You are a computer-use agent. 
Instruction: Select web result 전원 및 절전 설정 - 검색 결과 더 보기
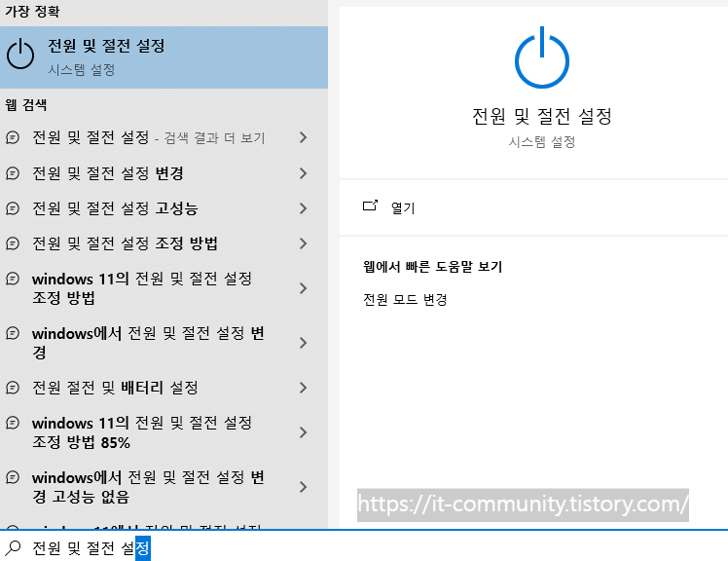click(x=164, y=137)
